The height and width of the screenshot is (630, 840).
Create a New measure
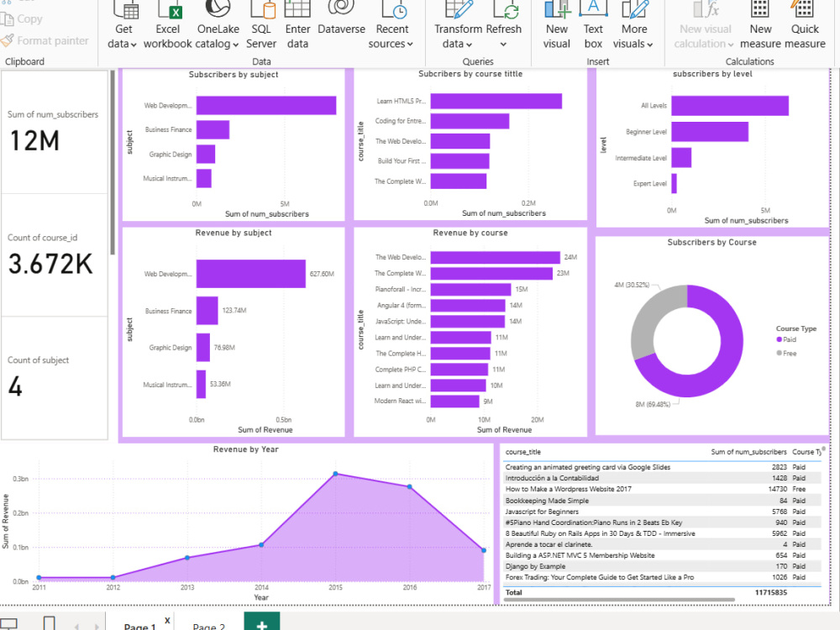pyautogui.click(x=761, y=26)
